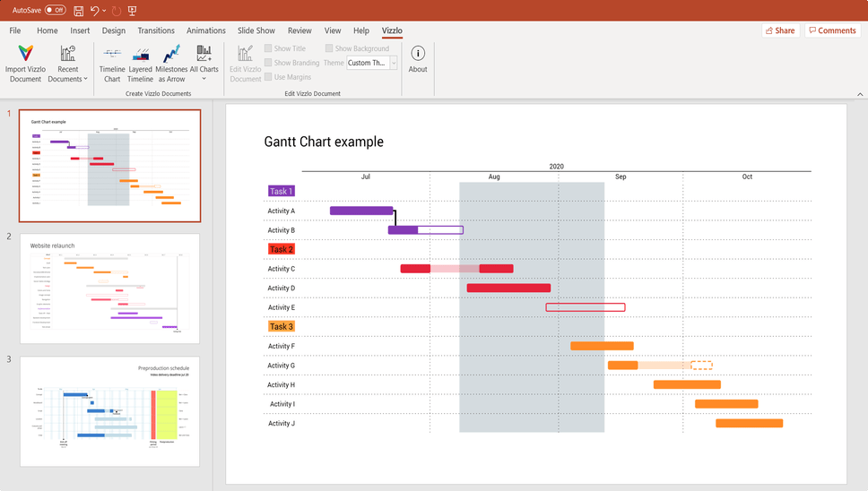Viewport: 868px width, 491px height.
Task: Click the 2020 year label
Action: 556,167
